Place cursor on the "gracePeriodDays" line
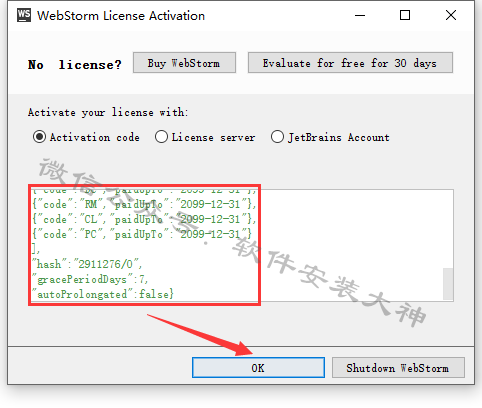This screenshot has height=408, width=482. 90,279
